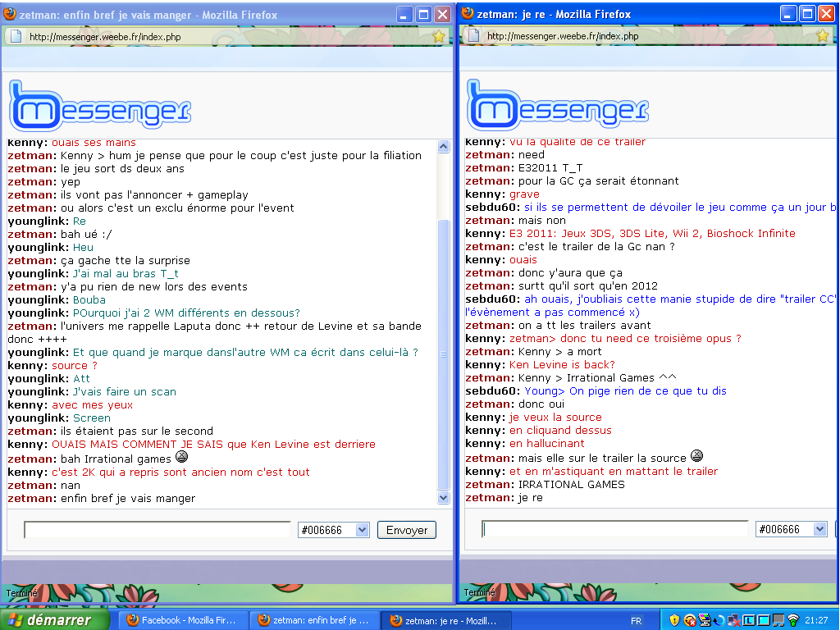Click the green wireless signal tray icon
Viewport: 840px width, 630px height.
[793, 620]
